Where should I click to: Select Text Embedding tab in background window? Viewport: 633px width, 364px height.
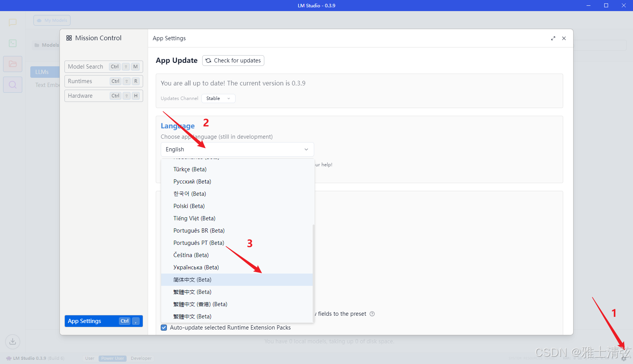point(47,85)
